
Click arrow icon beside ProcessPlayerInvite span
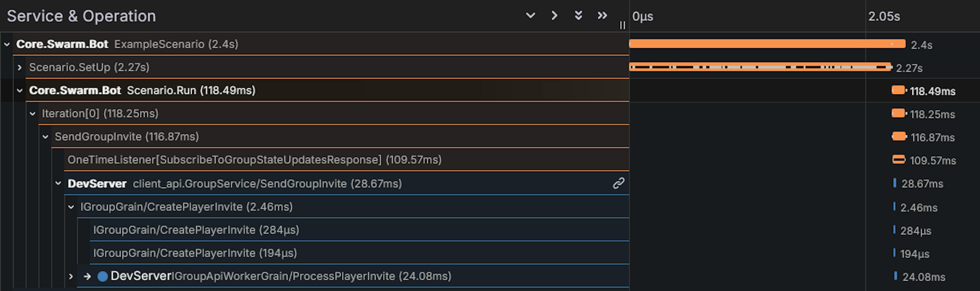(87, 276)
